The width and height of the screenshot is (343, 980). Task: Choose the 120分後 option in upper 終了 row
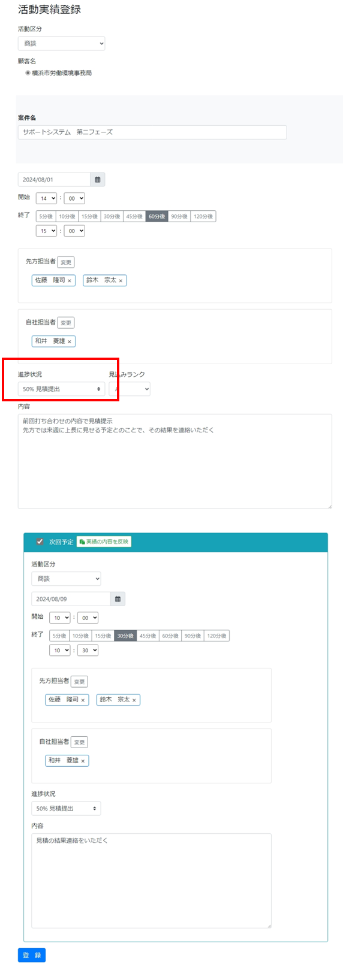[x=203, y=216]
